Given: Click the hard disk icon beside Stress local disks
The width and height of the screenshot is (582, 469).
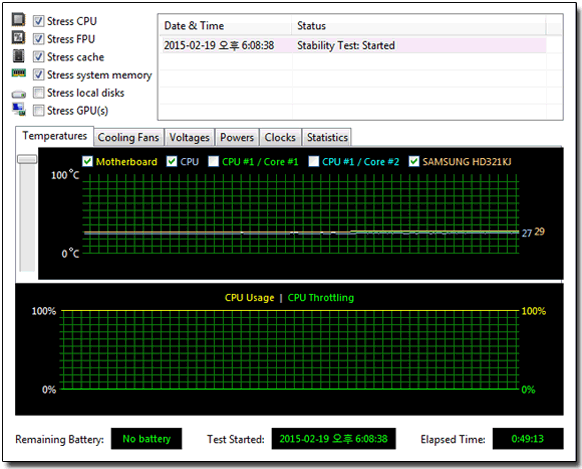Looking at the screenshot, I should [19, 94].
